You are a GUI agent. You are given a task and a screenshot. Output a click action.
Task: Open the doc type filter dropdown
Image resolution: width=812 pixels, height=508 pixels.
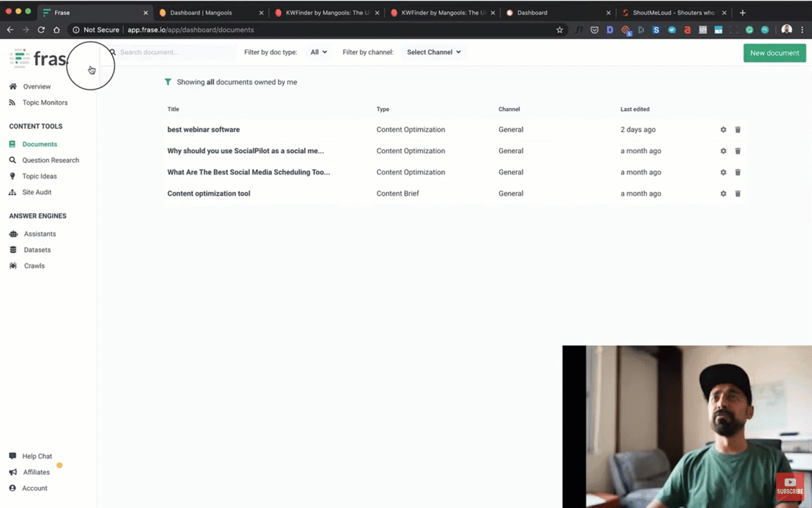click(319, 52)
